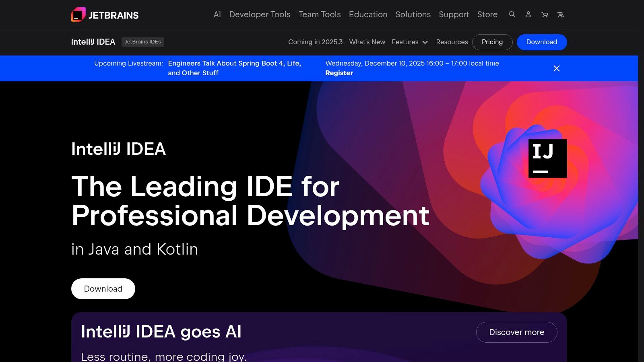Click the IntelliJ IDEA IJ logo artwork
The width and height of the screenshot is (644, 362).
[x=547, y=158]
